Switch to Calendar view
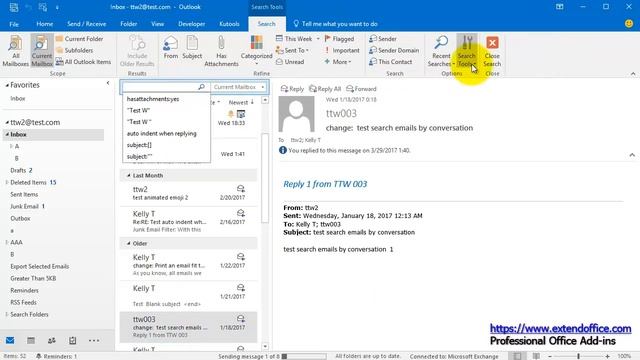Screen dimensions: 640x360 [31, 340]
